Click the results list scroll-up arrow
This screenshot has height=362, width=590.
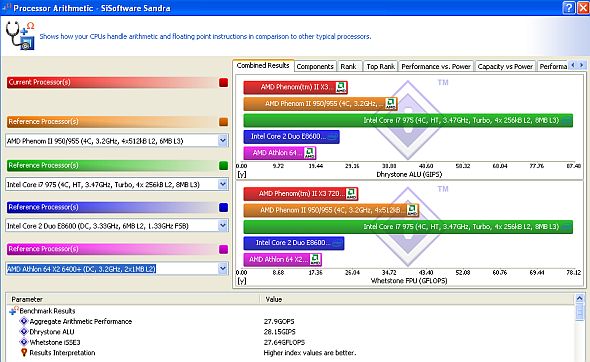tap(580, 299)
